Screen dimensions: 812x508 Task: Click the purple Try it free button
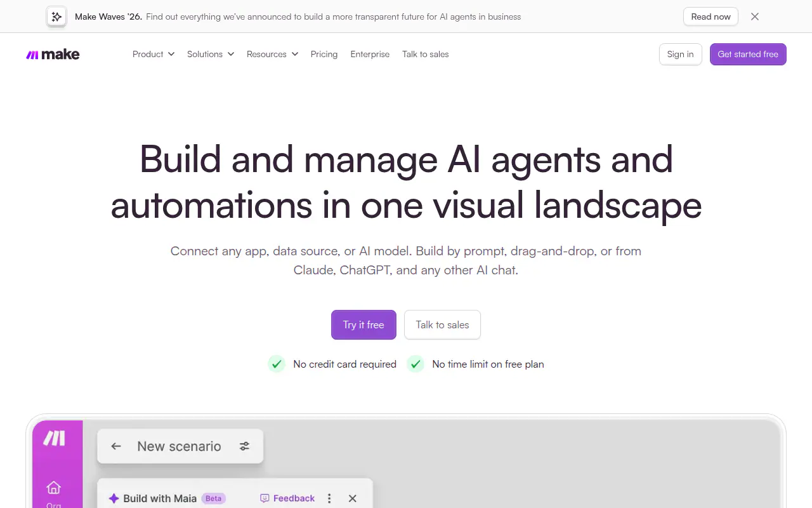[x=363, y=324]
